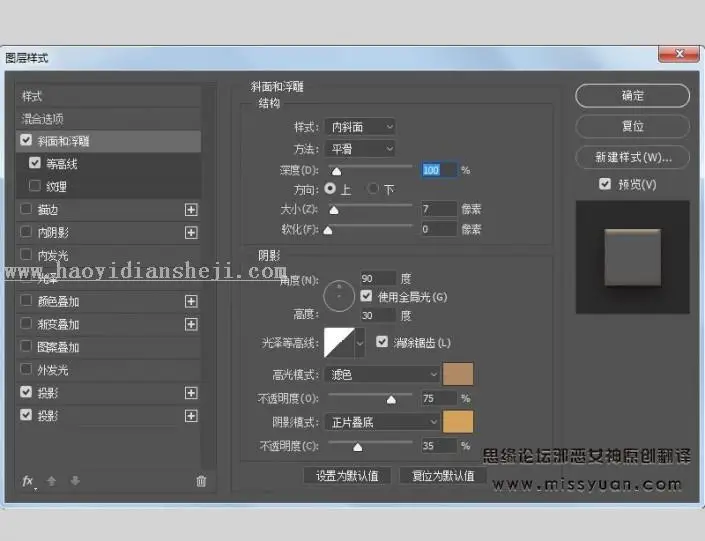Uncheck the second 投影 checkbox
Viewport: 705px width, 541px height.
coord(26,415)
